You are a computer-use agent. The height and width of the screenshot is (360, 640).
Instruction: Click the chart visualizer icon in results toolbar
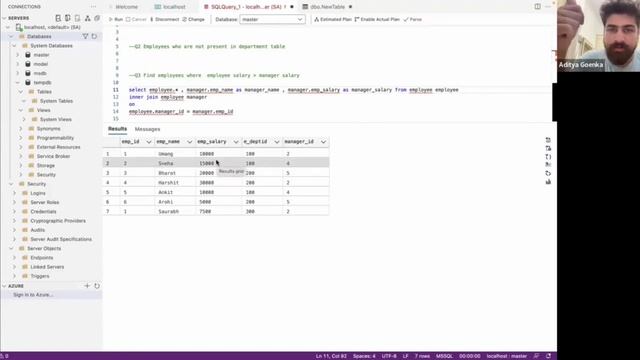(548, 182)
